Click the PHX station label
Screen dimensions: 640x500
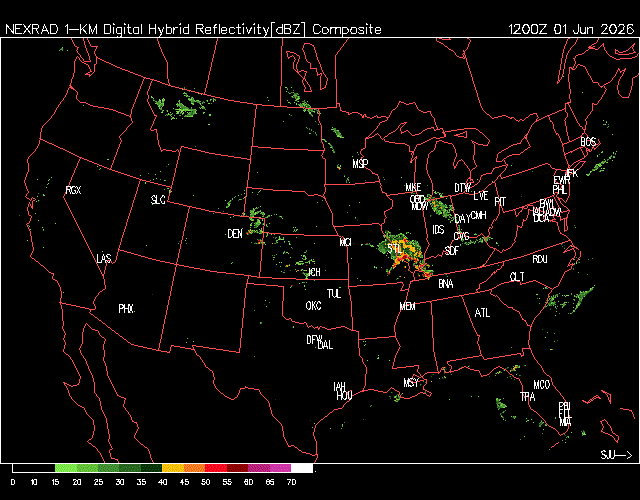pos(126,309)
